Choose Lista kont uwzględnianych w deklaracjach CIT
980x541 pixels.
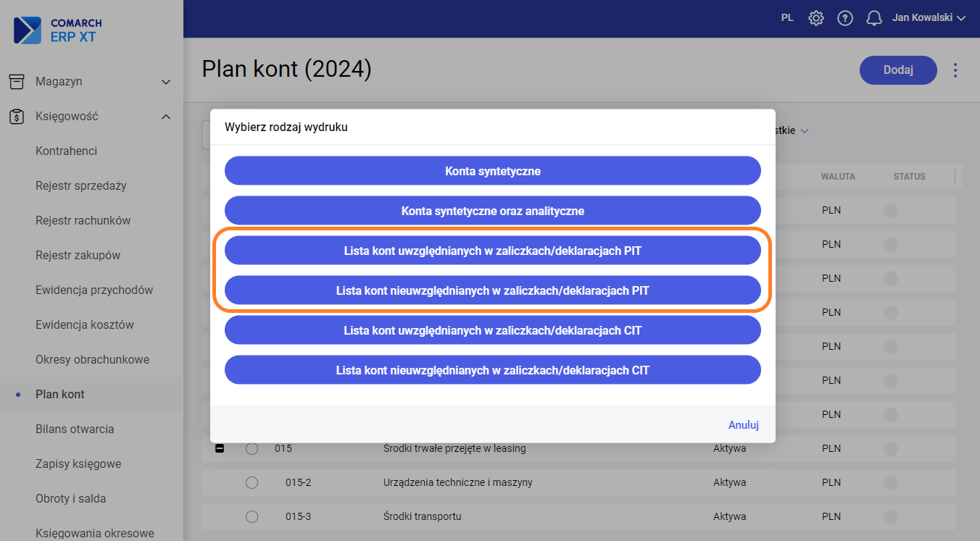[x=492, y=330]
